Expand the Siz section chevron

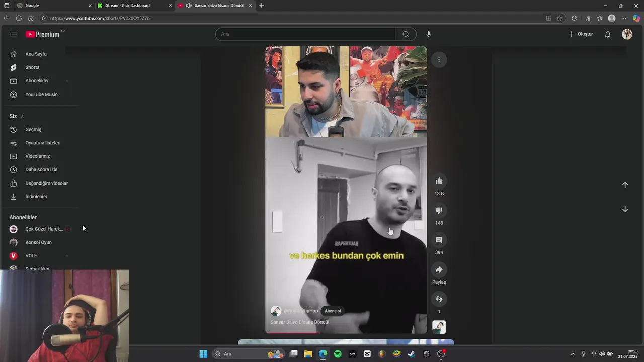22,116
